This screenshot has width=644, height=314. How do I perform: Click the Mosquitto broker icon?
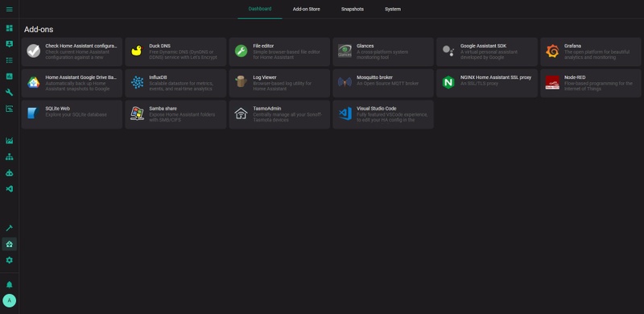point(345,82)
